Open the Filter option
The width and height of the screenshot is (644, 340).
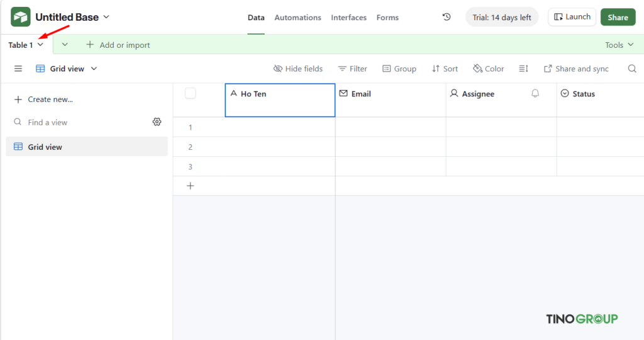point(352,69)
